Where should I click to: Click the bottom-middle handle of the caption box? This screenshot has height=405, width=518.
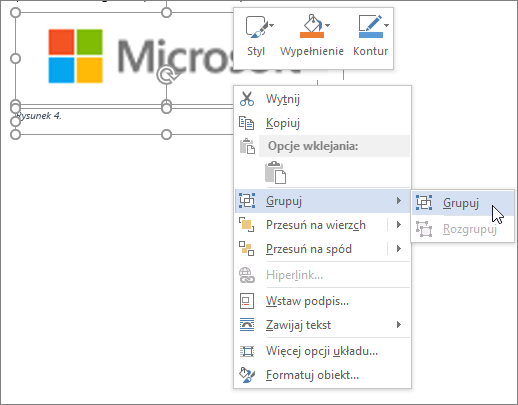(x=166, y=135)
